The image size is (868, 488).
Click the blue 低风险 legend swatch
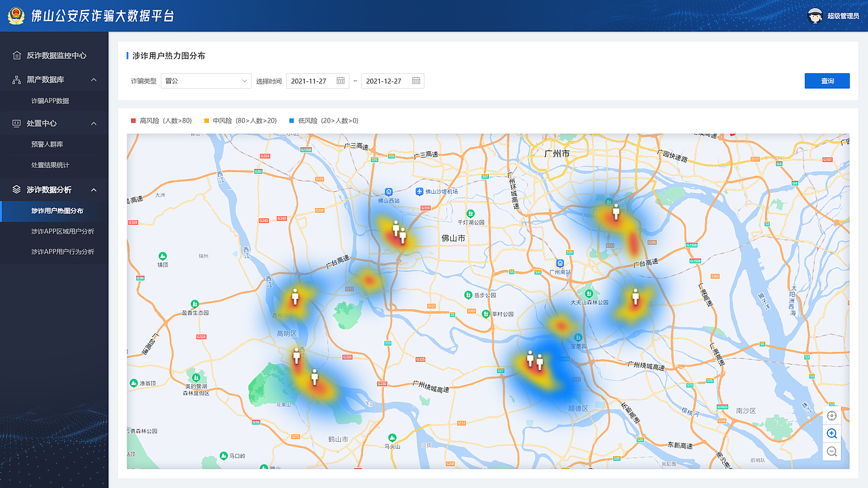click(x=292, y=121)
